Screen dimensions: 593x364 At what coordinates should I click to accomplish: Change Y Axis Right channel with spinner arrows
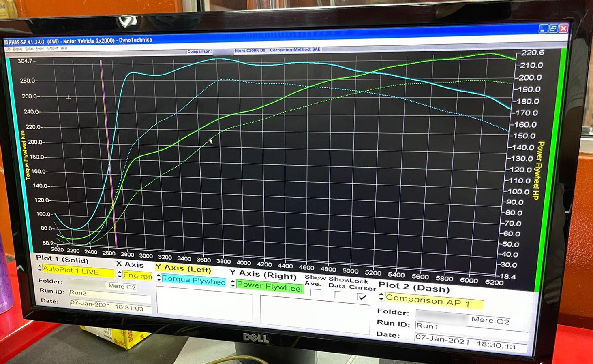click(233, 283)
